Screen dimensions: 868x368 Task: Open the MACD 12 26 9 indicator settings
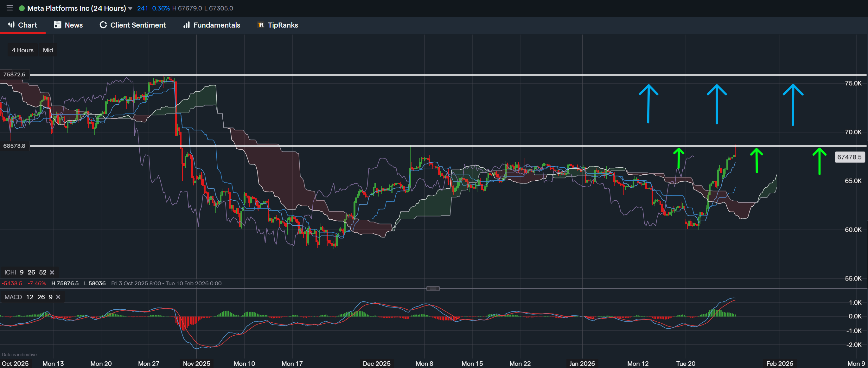click(x=28, y=297)
